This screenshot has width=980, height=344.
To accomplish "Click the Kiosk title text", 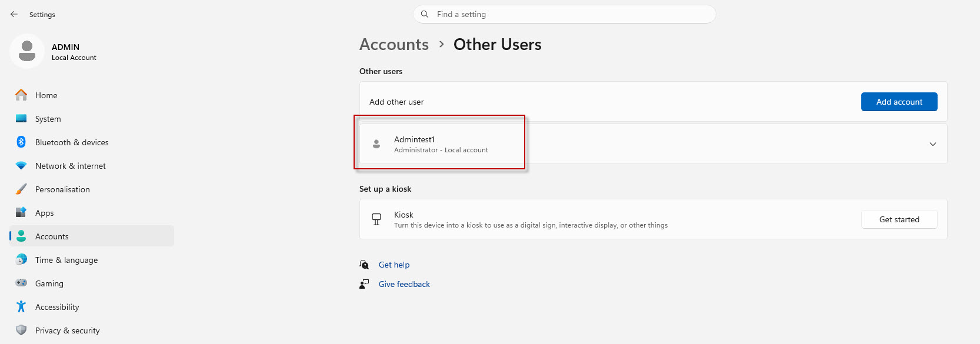I will click(x=404, y=215).
